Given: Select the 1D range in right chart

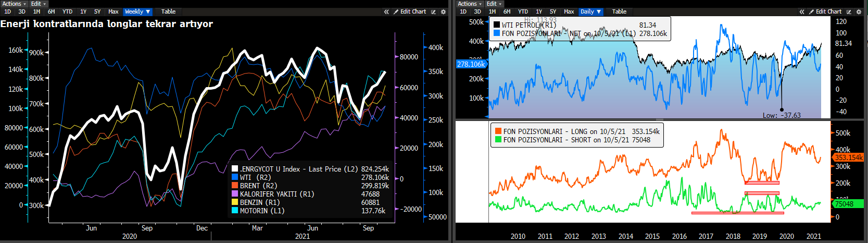Looking at the screenshot, I should [x=463, y=11].
